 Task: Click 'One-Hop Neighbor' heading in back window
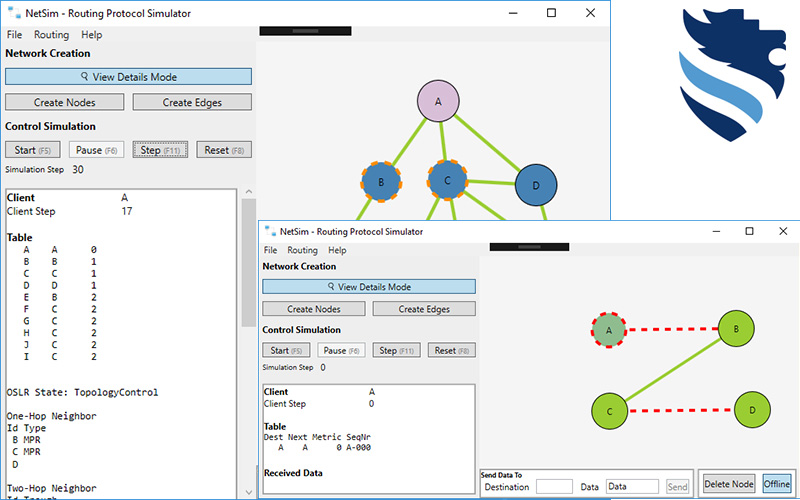tap(52, 416)
